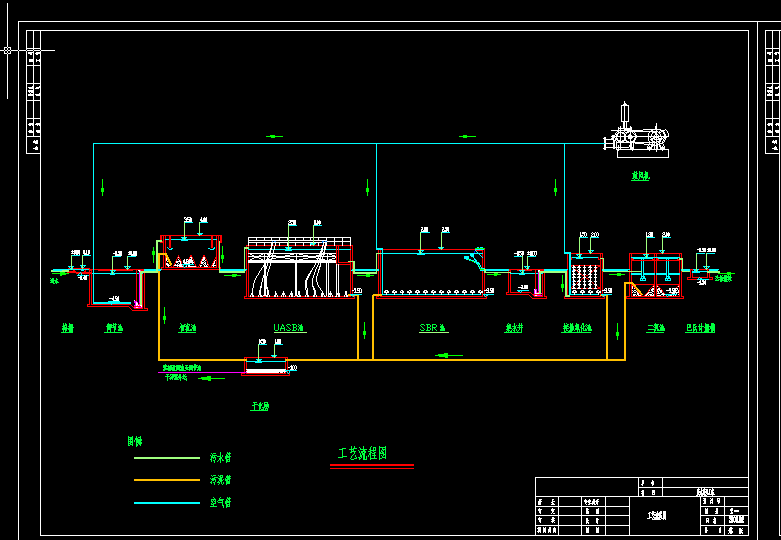Click the magenta pump symbol in regulating tank
The width and height of the screenshot is (781, 540).
pos(137,303)
